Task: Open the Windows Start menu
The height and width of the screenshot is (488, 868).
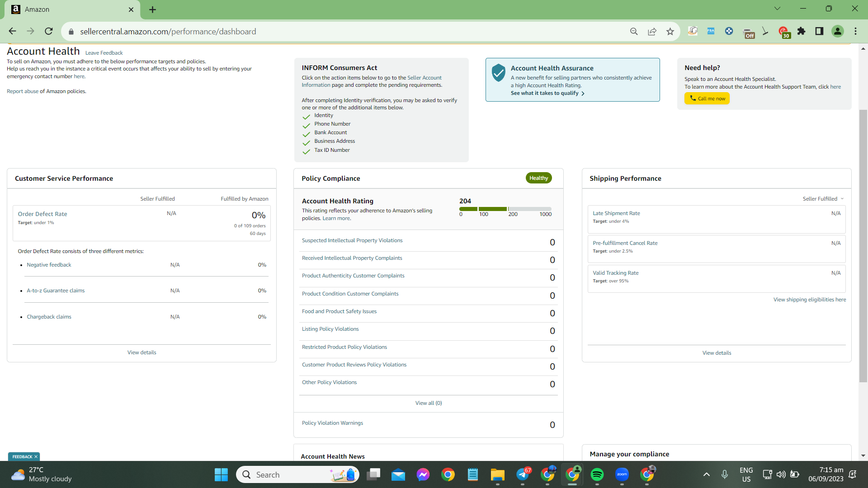Action: (x=221, y=474)
